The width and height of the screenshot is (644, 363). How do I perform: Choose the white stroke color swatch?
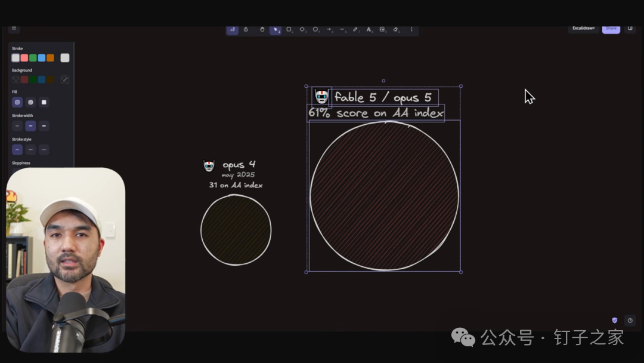[16, 58]
